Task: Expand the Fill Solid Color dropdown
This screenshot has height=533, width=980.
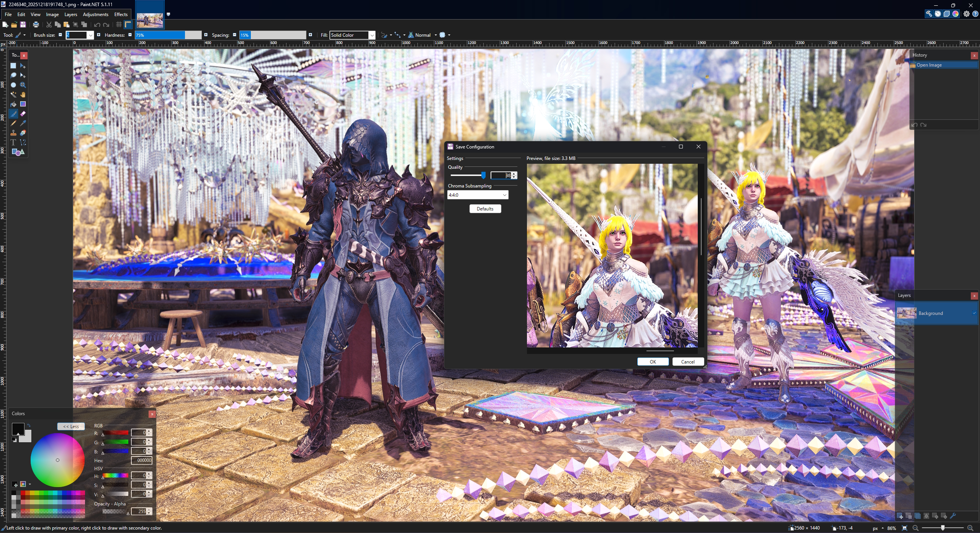Action: 371,35
